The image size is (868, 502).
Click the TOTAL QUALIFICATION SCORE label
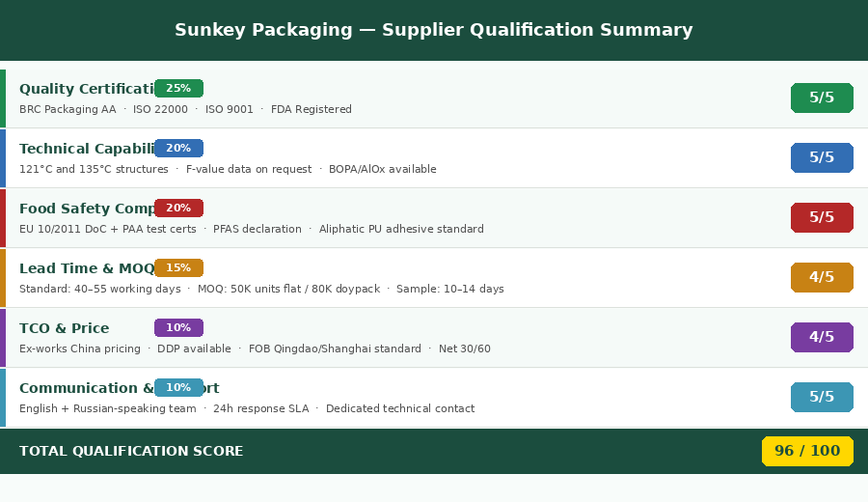coord(131,452)
